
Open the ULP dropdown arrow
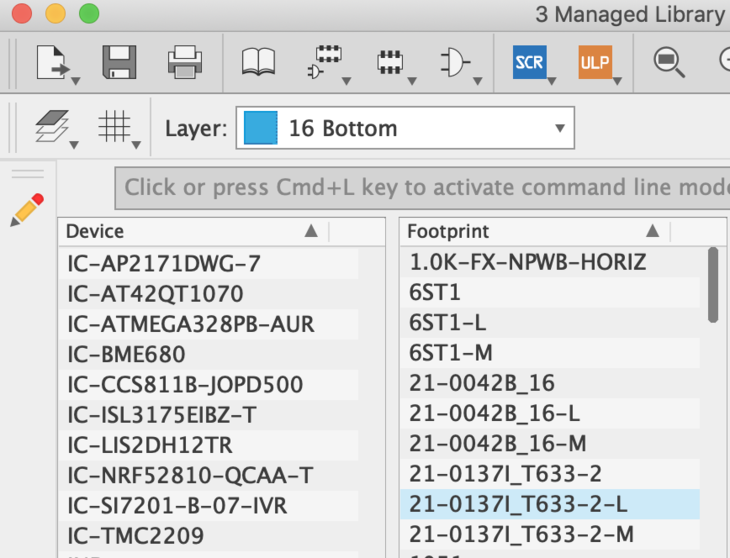point(618,81)
